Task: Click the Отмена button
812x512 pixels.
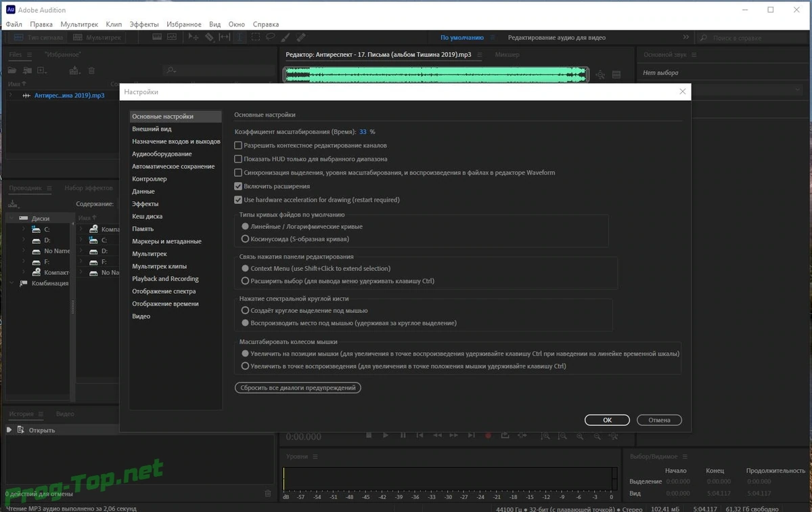Action: coord(659,420)
